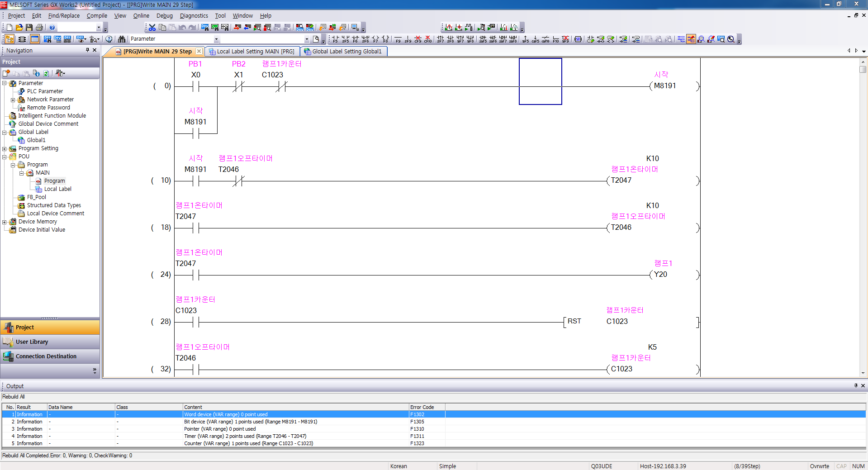
Task: Expand the Device Memory tree node
Action: coord(5,222)
